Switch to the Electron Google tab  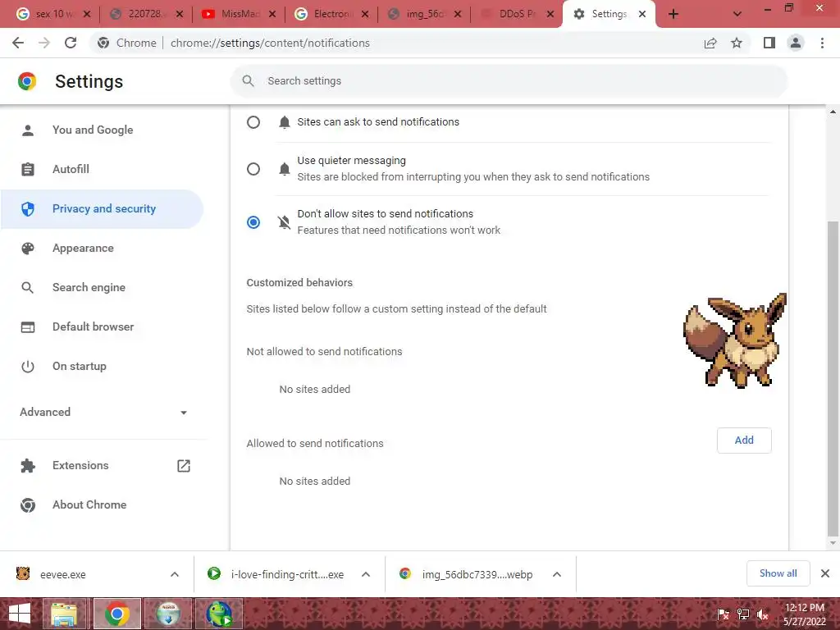(x=331, y=14)
